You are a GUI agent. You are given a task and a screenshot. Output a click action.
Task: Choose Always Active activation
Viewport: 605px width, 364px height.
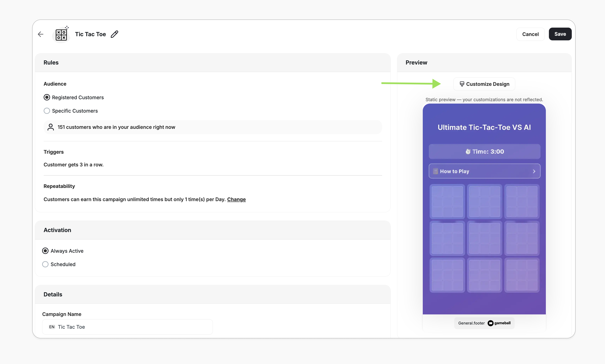45,251
